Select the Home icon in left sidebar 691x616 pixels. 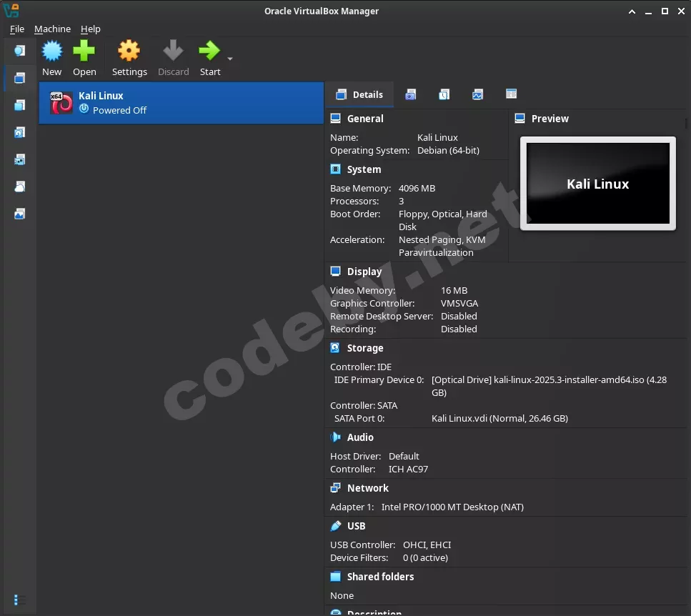pyautogui.click(x=19, y=50)
